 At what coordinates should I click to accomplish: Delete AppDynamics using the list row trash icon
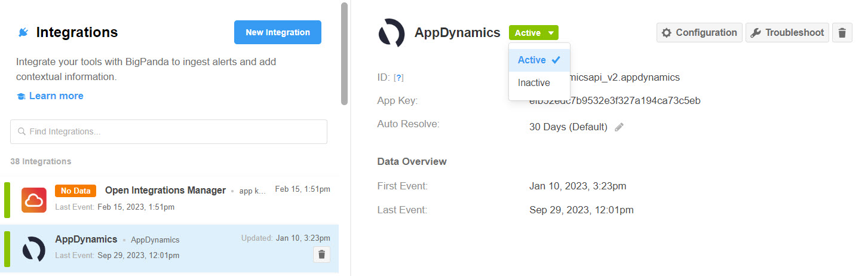click(x=321, y=254)
